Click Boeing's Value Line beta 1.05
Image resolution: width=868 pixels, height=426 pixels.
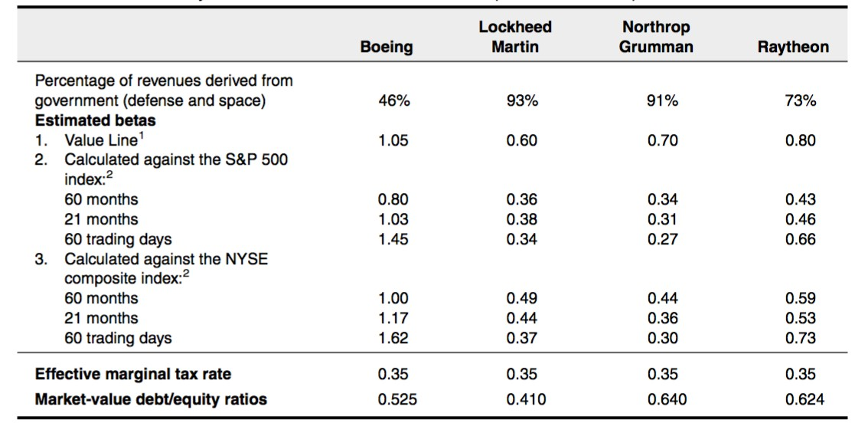(393, 140)
